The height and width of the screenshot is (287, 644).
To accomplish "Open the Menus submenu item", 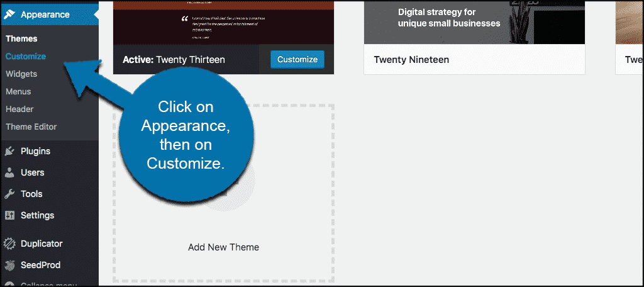I will (18, 92).
